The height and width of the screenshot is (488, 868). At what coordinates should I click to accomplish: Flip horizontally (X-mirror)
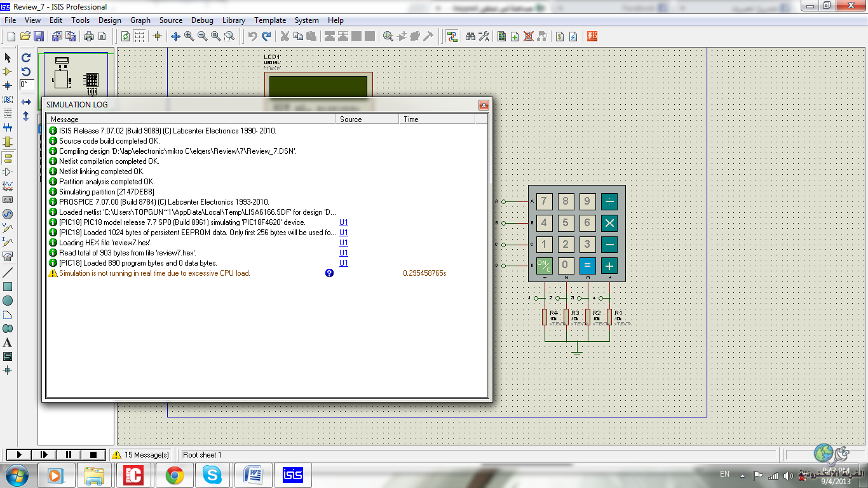[26, 102]
